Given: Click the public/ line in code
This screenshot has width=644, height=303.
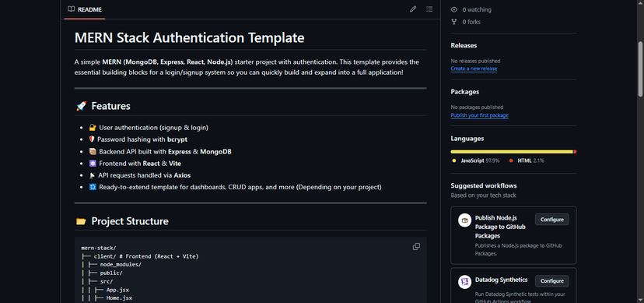Looking at the screenshot, I should (x=102, y=273).
